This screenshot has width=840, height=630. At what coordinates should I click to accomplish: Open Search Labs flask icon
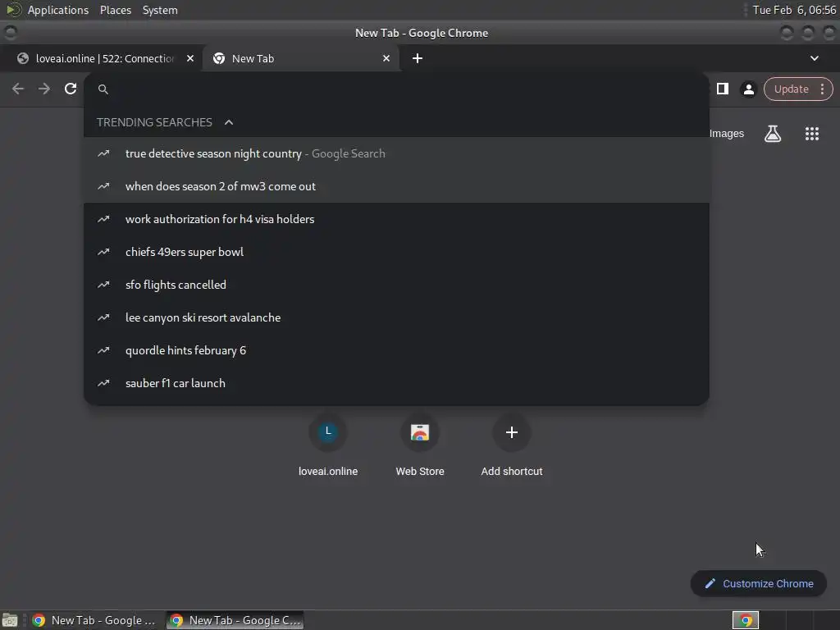pyautogui.click(x=773, y=134)
